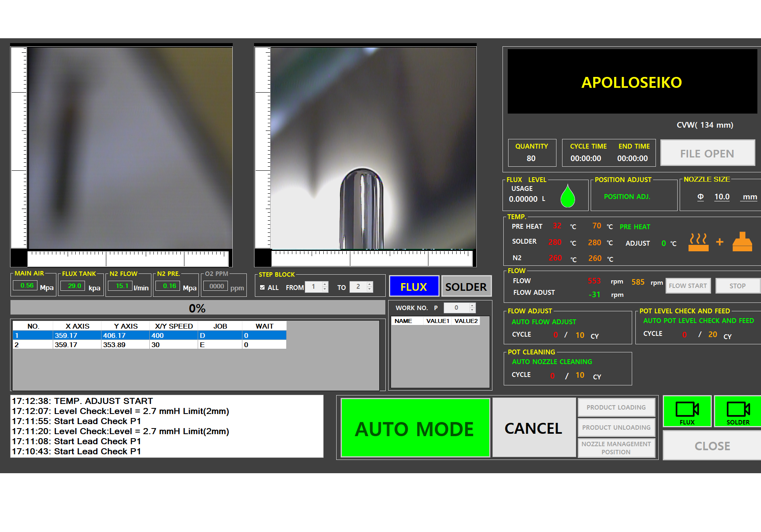
Task: Click the FLOW START button
Action: 688,286
